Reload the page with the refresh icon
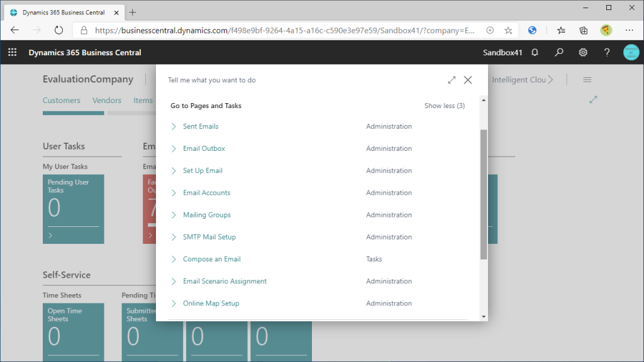The image size is (644, 362). 58,30
